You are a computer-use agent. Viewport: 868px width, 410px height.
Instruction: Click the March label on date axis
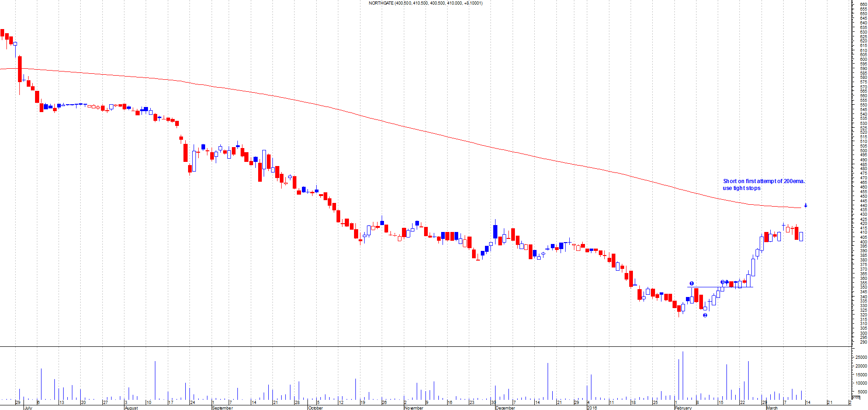coord(772,408)
